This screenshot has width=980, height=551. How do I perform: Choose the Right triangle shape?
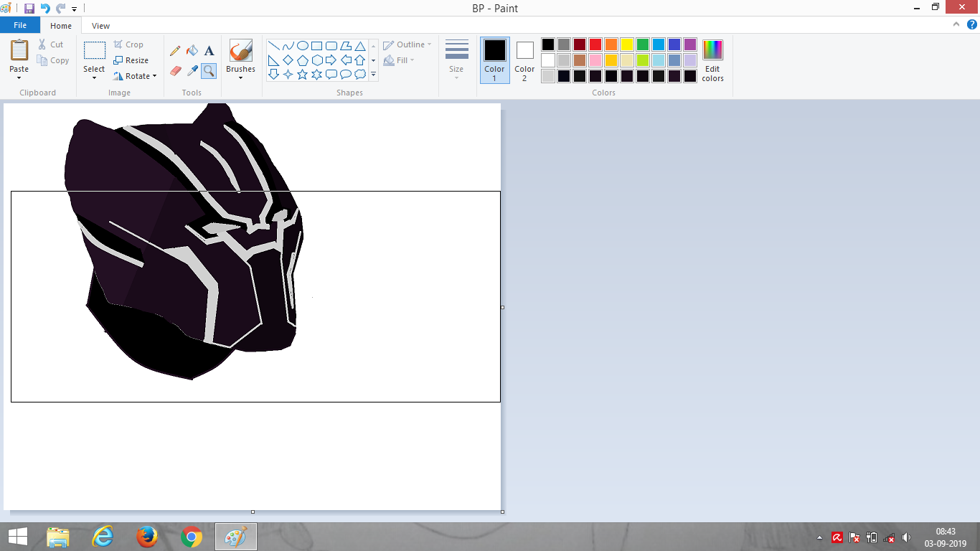(x=274, y=60)
